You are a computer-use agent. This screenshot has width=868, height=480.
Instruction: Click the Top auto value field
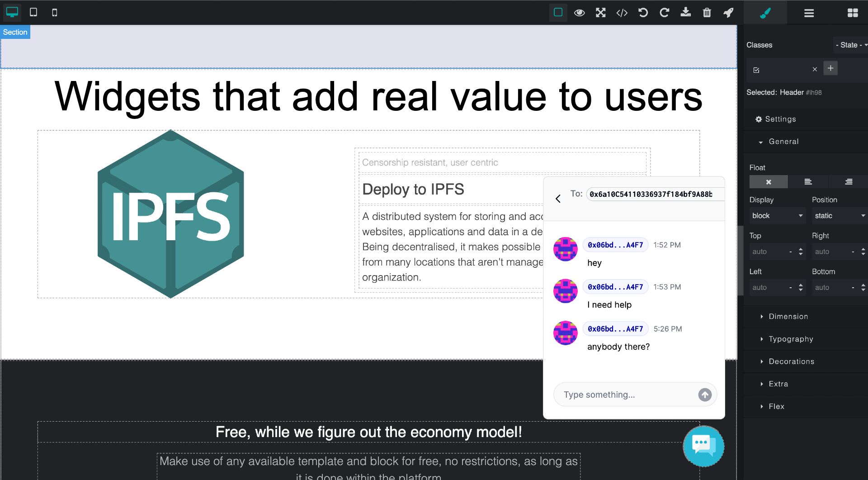click(x=768, y=252)
